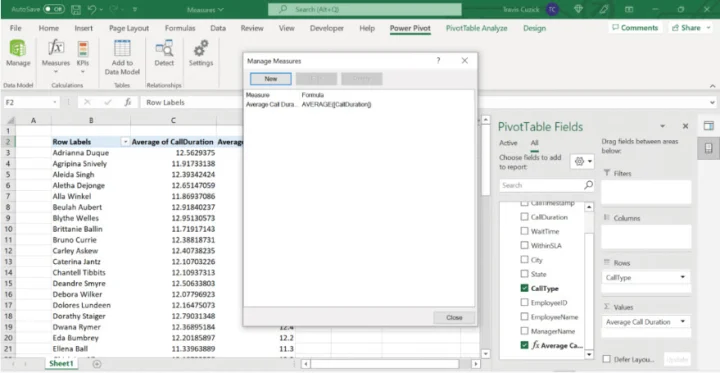Check the EmployeeName field checkbox
Screen dimensions: 720x373
[524, 317]
